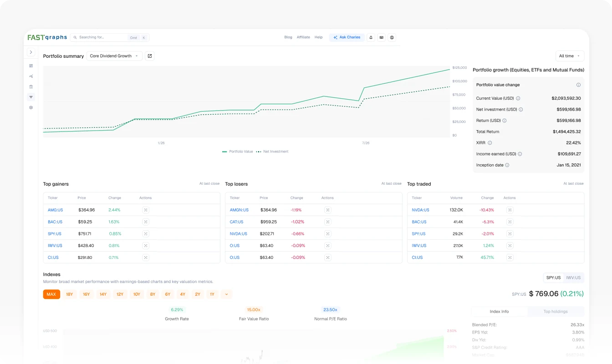Open the Blog menu item
This screenshot has height=364, width=612.
click(288, 37)
